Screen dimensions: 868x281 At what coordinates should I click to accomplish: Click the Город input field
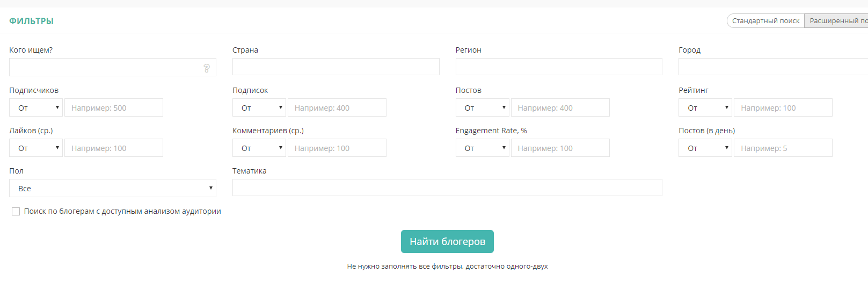click(773, 67)
